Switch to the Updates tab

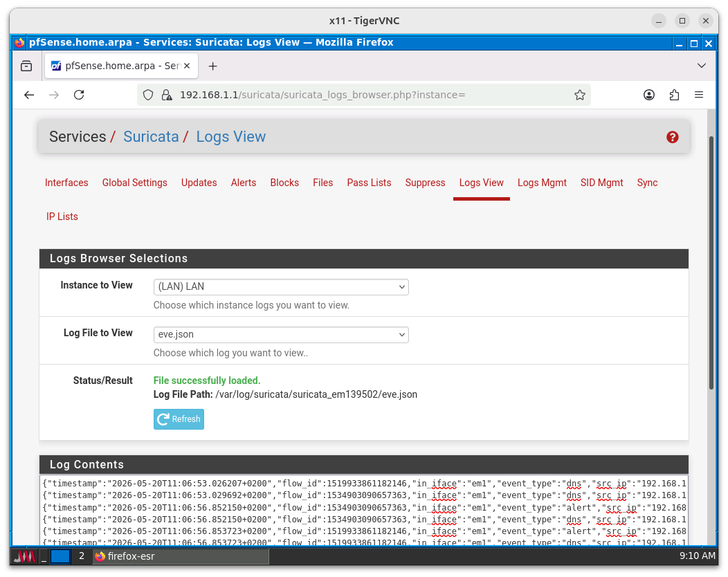pos(199,183)
